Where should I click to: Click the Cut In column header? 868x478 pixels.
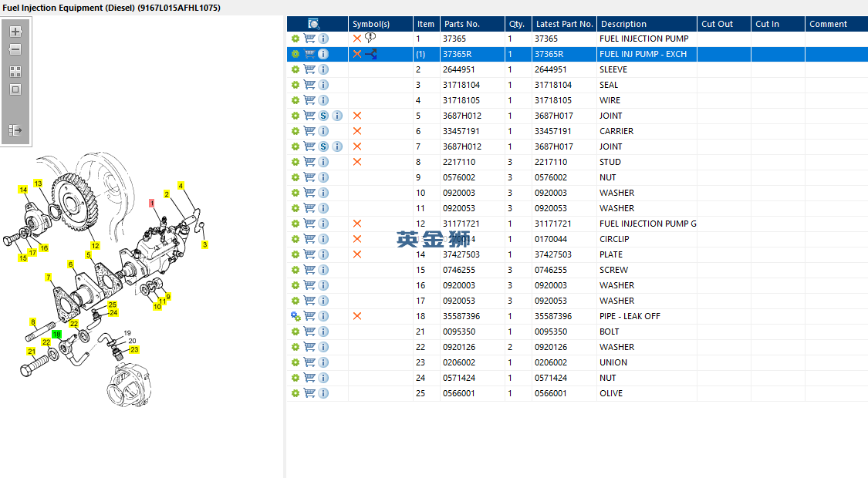coord(778,24)
